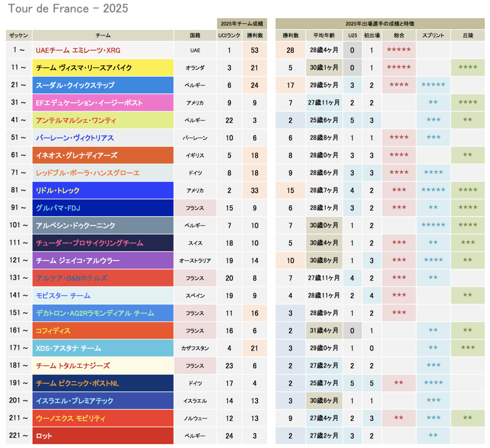Select リドル・トレック team win count '33'

(x=255, y=191)
